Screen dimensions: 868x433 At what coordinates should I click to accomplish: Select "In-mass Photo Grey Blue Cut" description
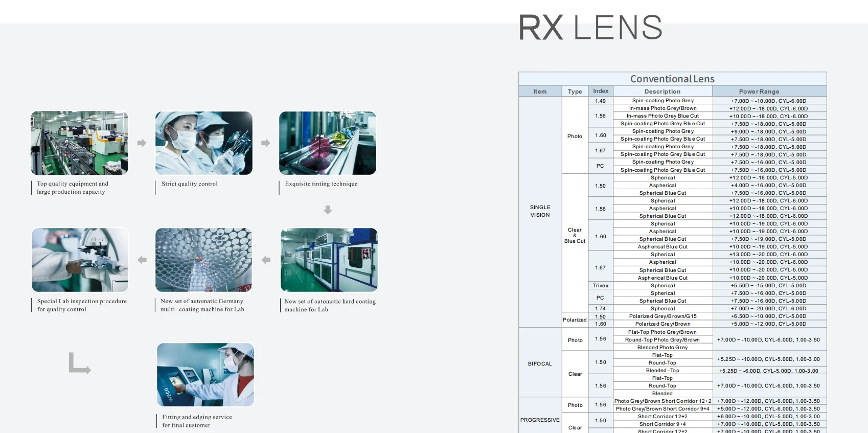pos(663,116)
